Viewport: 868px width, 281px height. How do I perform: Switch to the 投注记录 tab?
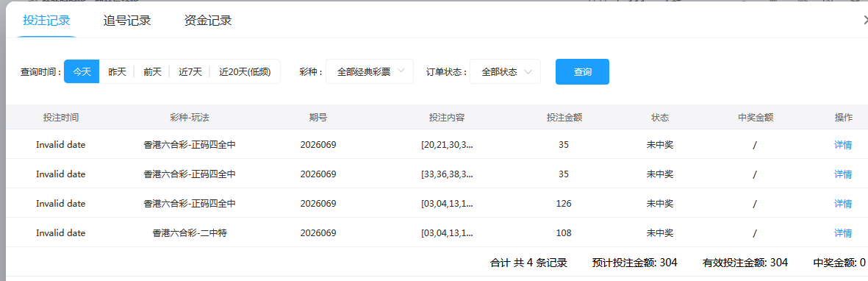[x=46, y=21]
